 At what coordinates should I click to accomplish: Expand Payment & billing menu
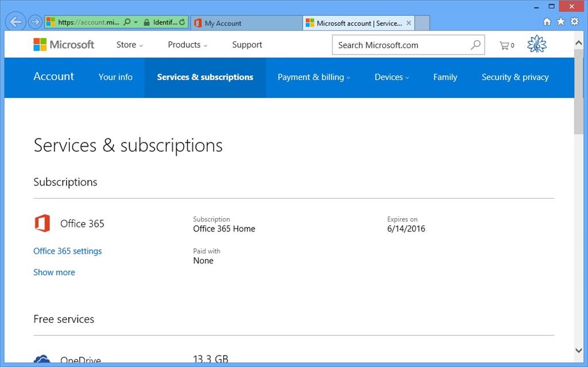coord(314,78)
